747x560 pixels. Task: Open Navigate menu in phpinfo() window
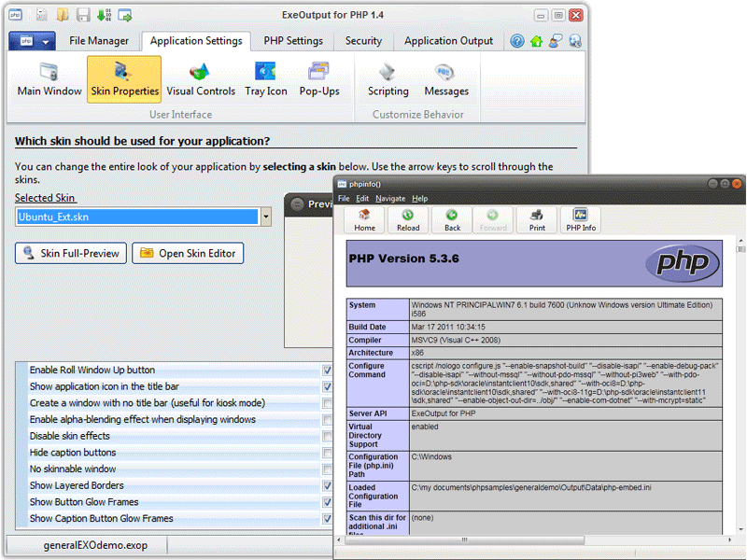[390, 199]
